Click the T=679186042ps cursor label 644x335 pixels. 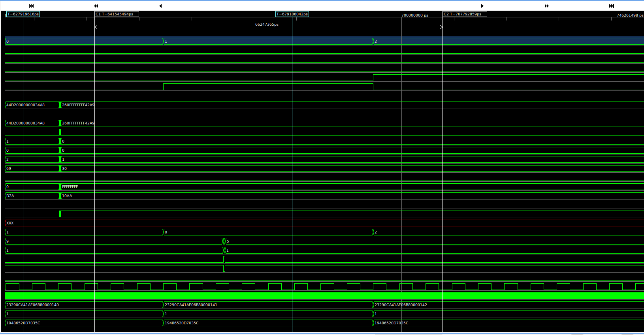click(292, 14)
